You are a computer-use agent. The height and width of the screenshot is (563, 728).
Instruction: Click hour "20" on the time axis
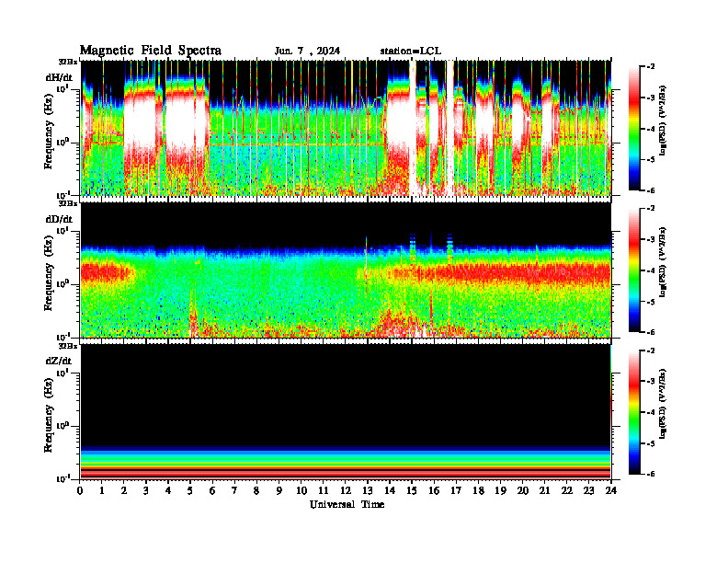click(523, 490)
